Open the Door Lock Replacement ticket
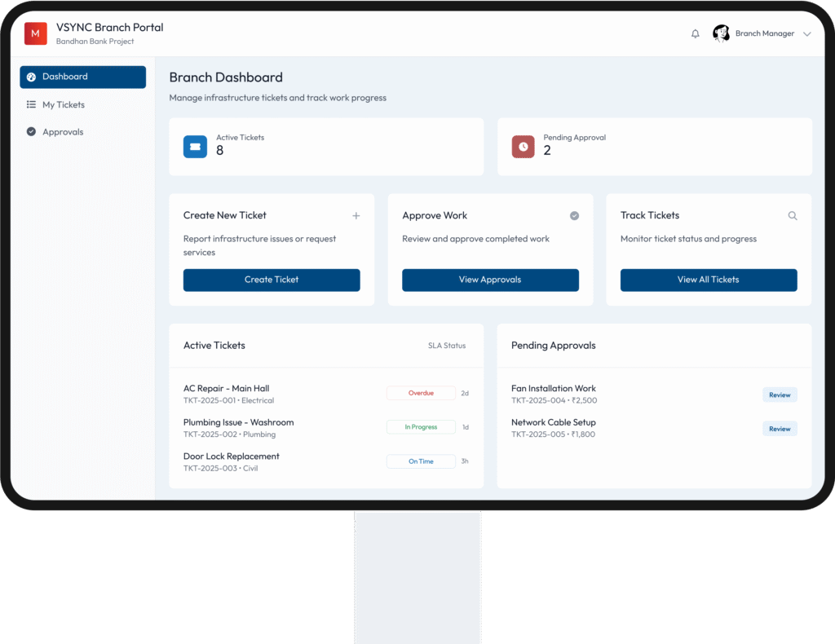835x644 pixels. tap(231, 457)
